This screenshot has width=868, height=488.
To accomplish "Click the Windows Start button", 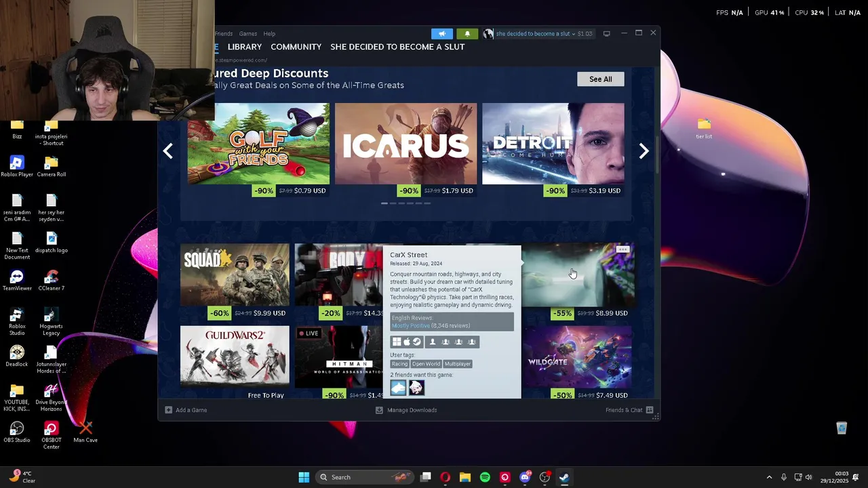I will (304, 477).
